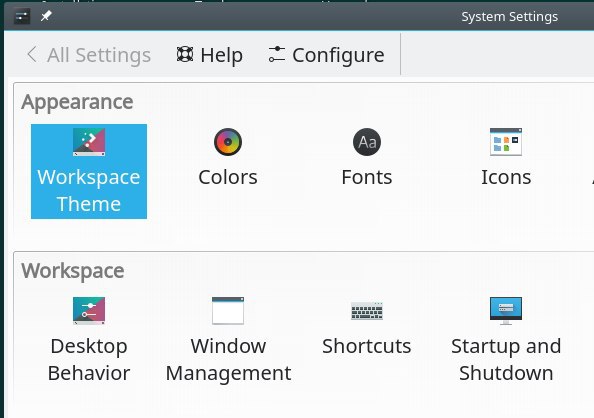The width and height of the screenshot is (594, 418).
Task: Open the Fonts settings icon
Action: [367, 142]
